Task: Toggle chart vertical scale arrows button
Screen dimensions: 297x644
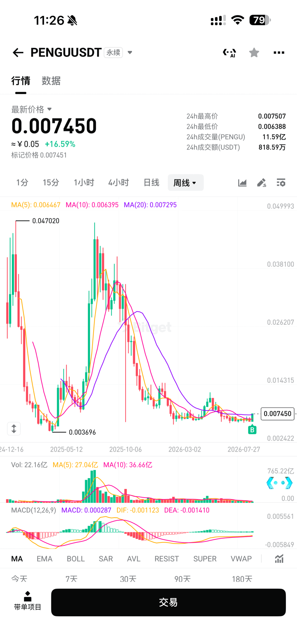Action: point(14,428)
